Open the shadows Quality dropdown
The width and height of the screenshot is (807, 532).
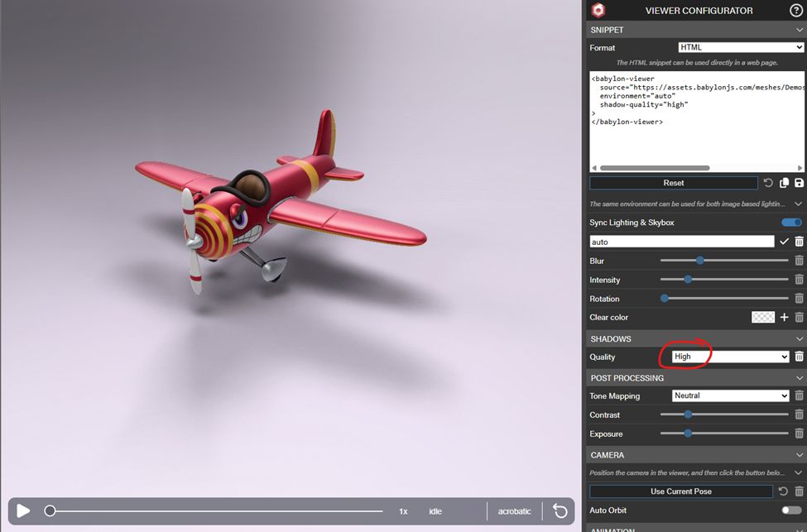click(x=730, y=357)
